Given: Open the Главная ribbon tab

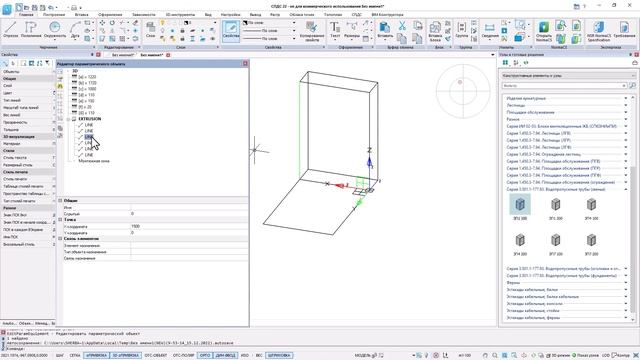Looking at the screenshot, I should tap(26, 15).
